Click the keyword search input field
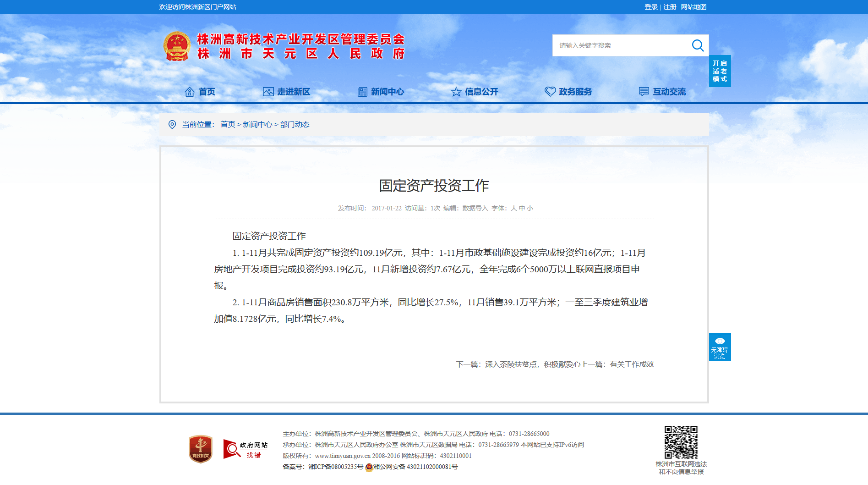The image size is (868, 485). [x=621, y=45]
